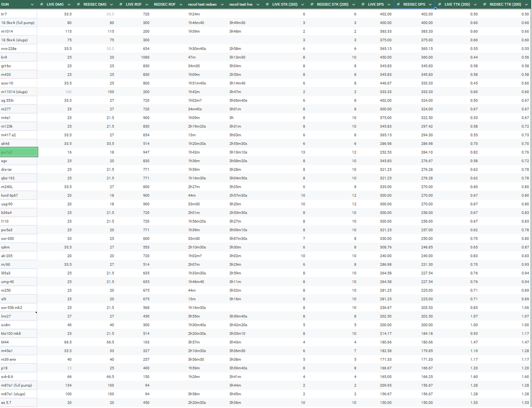
Task: Select the ak-205 gun cell
Action: [19, 255]
